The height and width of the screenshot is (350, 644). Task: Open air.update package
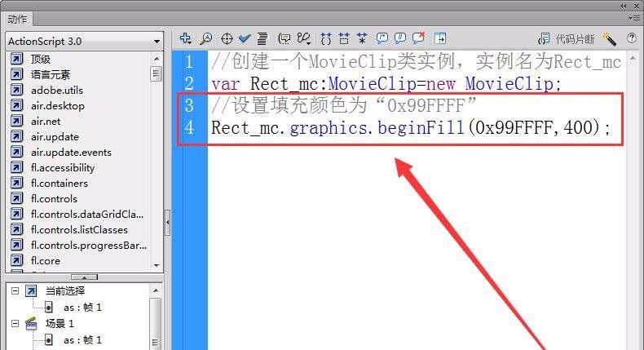pos(55,136)
